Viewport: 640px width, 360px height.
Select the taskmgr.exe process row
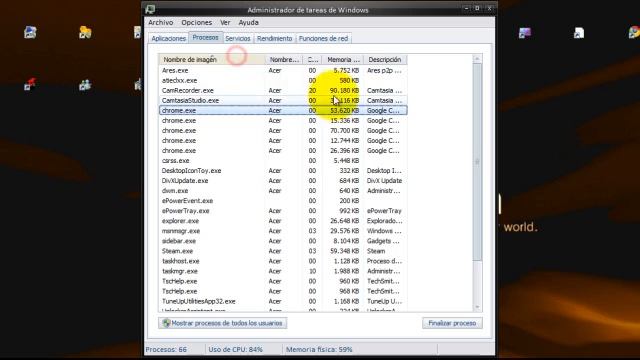point(283,271)
